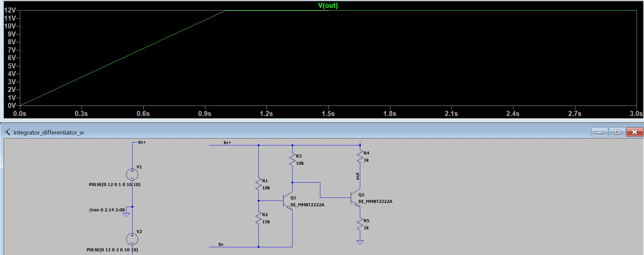Click the In+ label on the top rail
Viewport: 644px width, 255px height.
point(227,142)
